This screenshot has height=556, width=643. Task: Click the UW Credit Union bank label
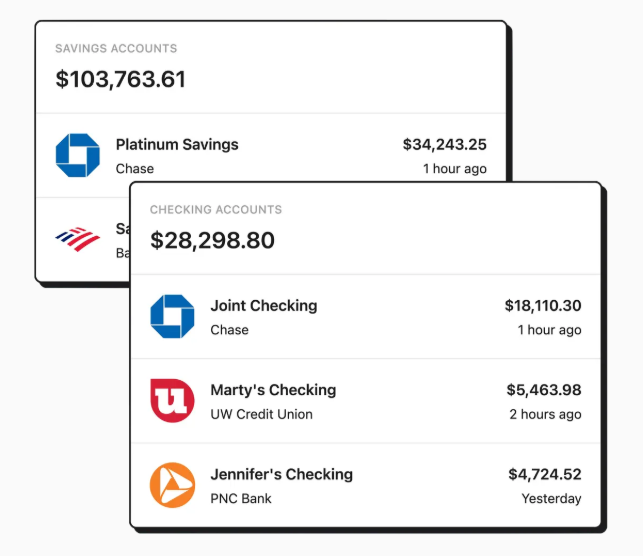coord(261,414)
